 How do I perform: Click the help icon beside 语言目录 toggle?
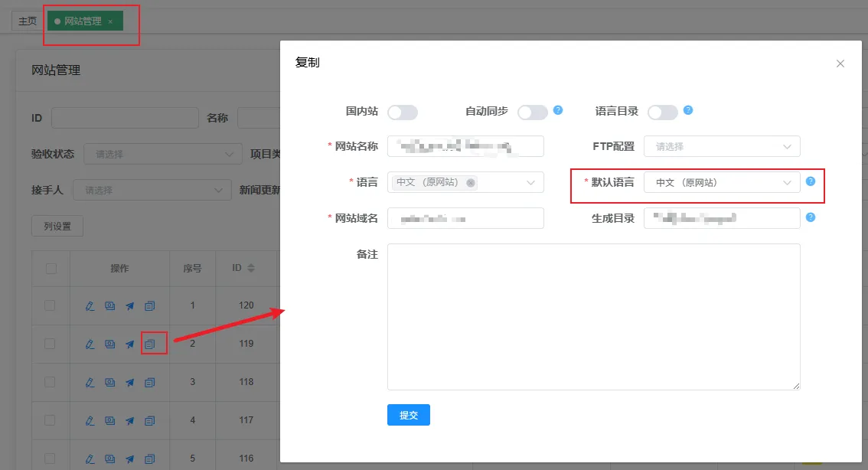click(x=688, y=110)
